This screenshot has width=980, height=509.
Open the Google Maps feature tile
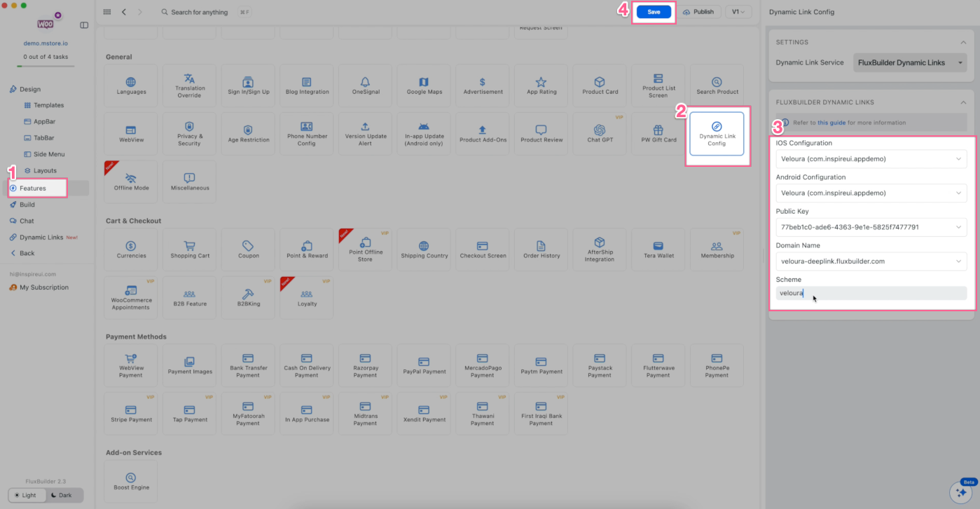click(425, 86)
